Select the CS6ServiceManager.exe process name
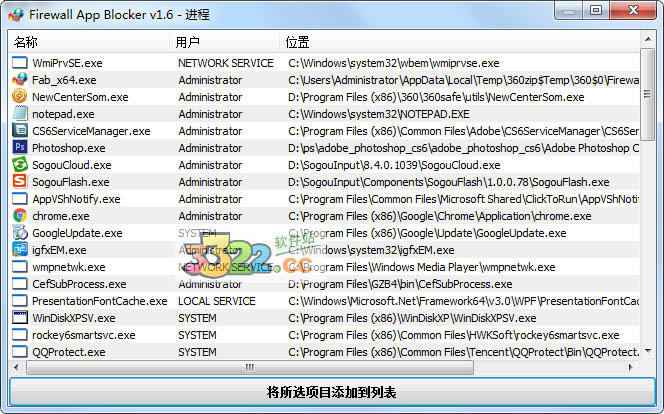Screen dimensions: 664x414 pos(91,131)
